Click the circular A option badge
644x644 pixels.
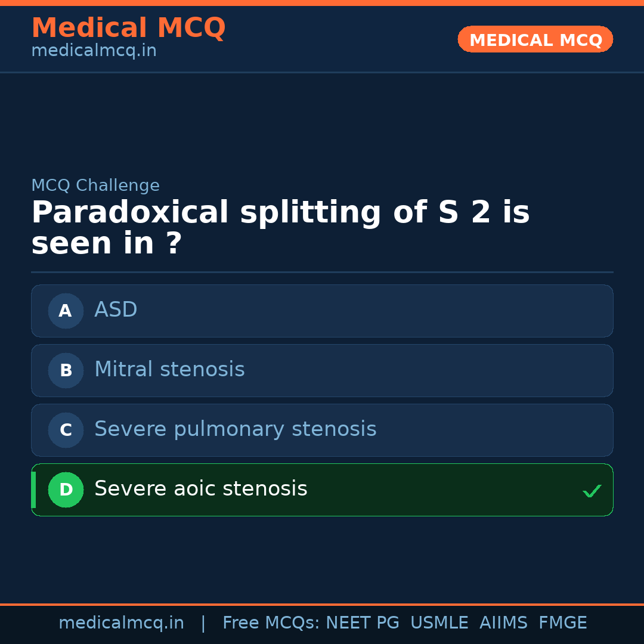[x=66, y=311]
